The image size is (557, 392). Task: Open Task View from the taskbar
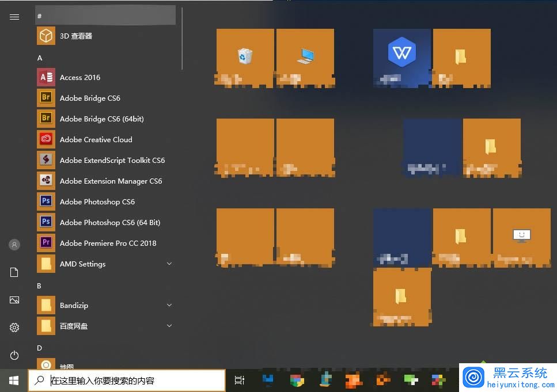pyautogui.click(x=240, y=380)
